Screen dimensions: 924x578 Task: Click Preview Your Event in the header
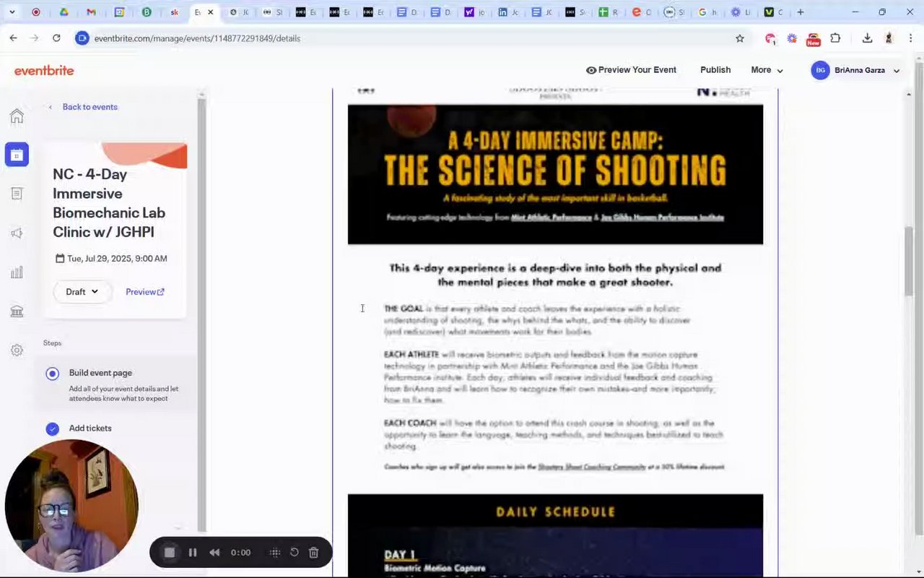click(x=631, y=70)
